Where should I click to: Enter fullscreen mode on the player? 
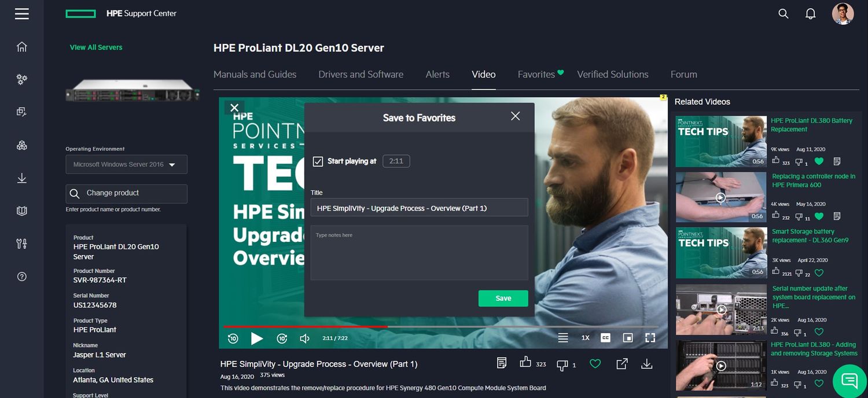click(650, 338)
